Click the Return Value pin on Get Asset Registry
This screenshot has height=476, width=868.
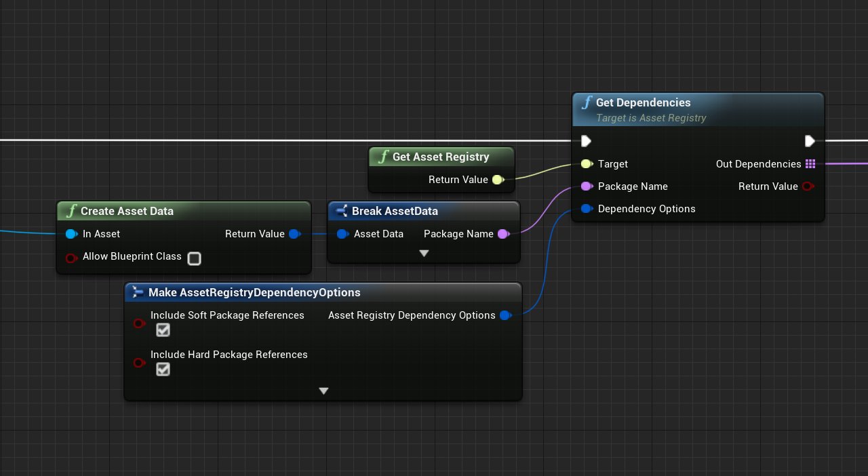click(x=498, y=180)
